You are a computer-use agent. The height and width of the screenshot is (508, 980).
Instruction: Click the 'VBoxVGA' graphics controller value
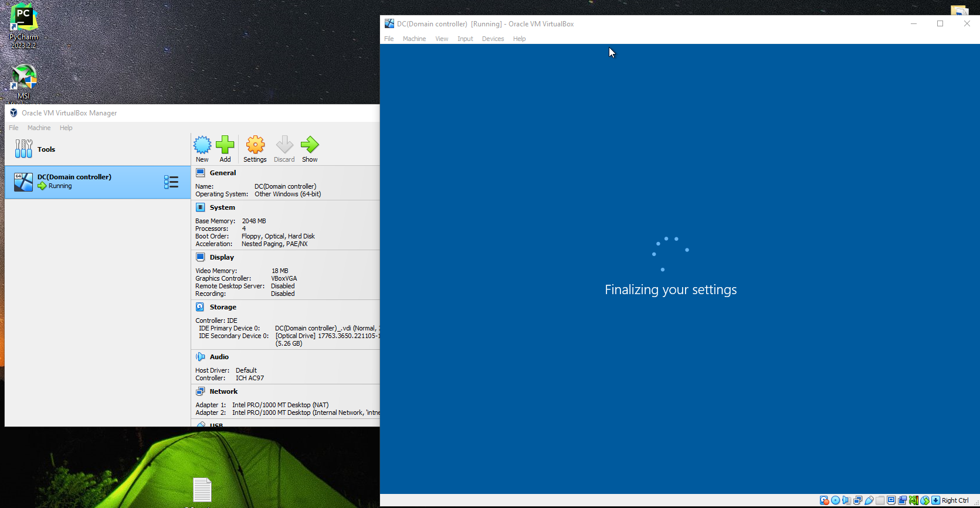tap(284, 278)
